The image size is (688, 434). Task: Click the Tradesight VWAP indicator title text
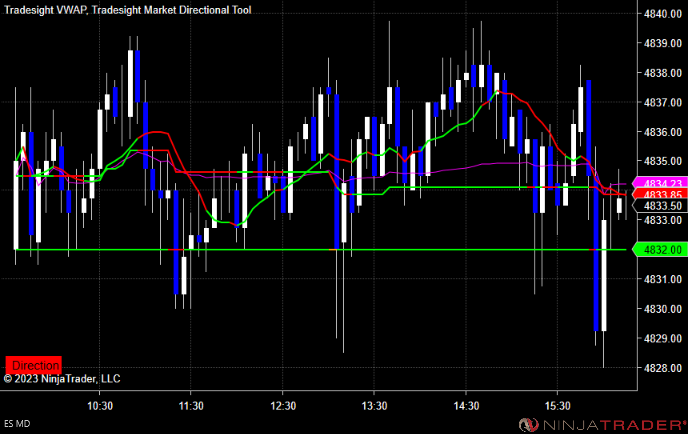pyautogui.click(x=46, y=10)
